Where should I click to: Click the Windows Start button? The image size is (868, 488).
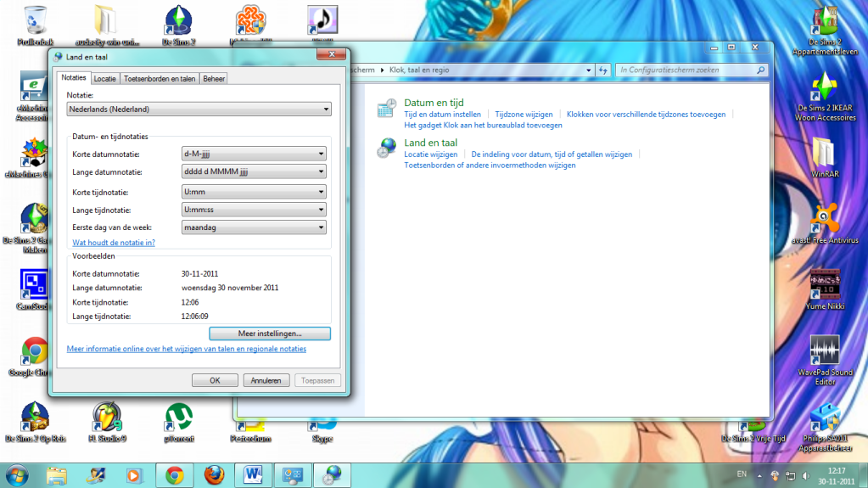tap(18, 474)
